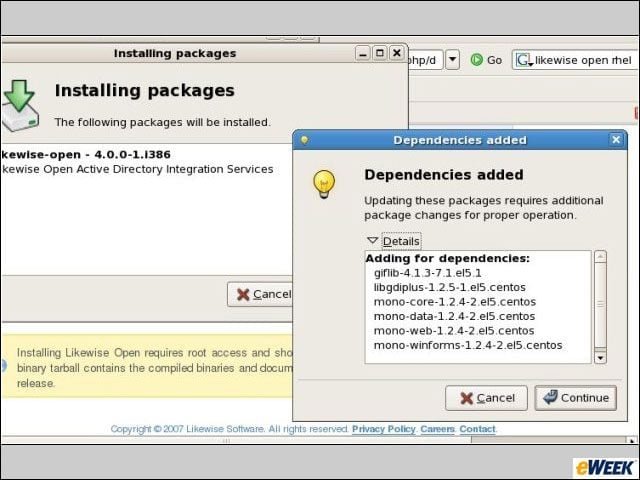The image size is (640, 480).
Task: Open the Careers link in footer
Action: (437, 429)
